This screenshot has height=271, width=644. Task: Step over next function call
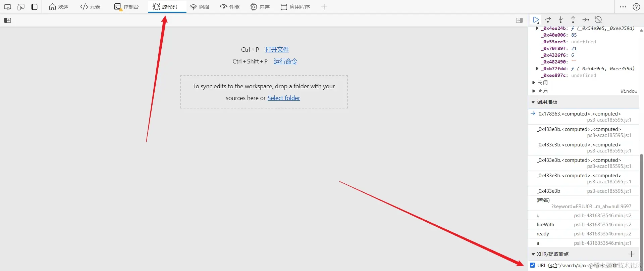(548, 20)
